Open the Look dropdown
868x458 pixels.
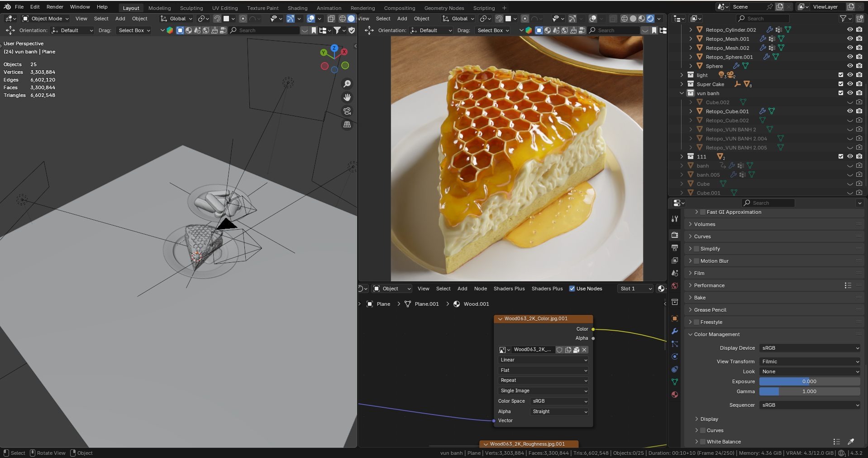click(810, 371)
